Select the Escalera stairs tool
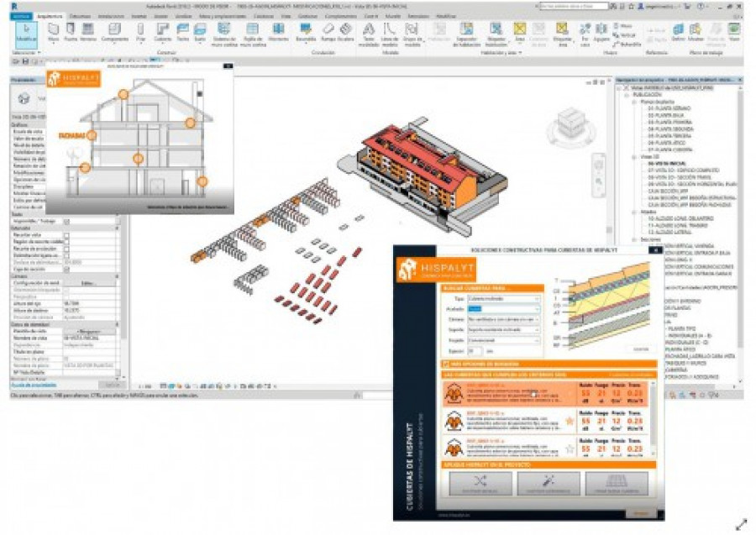 pos(345,33)
